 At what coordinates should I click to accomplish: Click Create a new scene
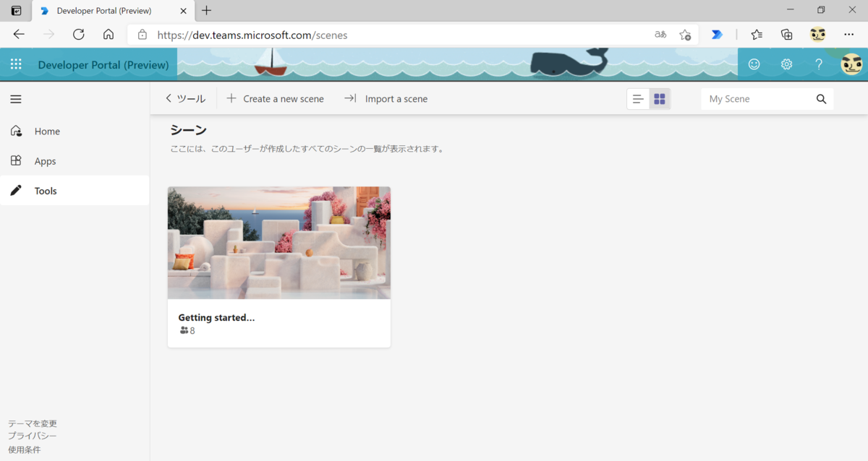point(275,99)
